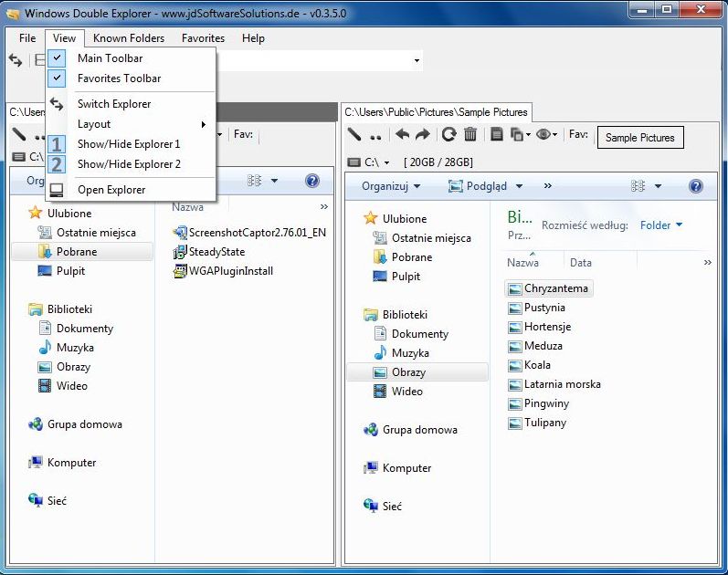The image size is (728, 575).
Task: Click the copy path document icon
Action: click(x=497, y=134)
